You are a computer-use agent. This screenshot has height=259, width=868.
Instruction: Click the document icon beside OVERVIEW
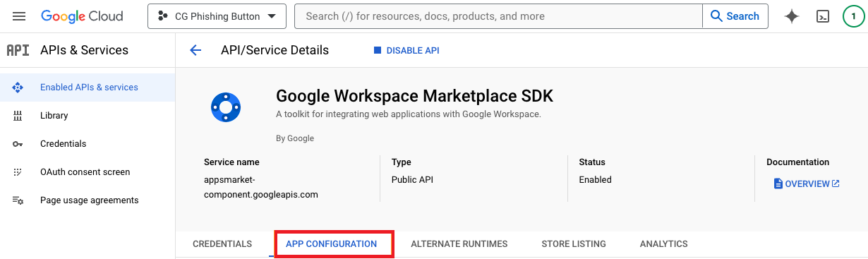pos(778,183)
